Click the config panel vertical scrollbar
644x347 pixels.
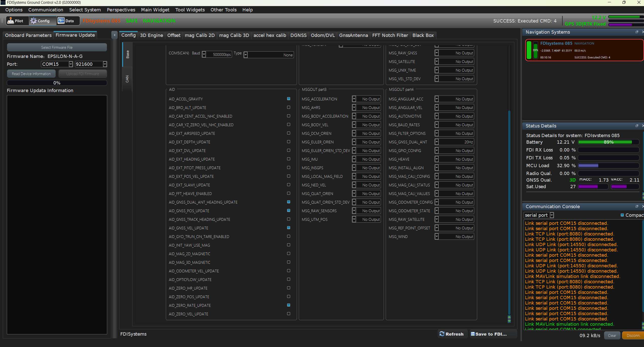(509, 212)
